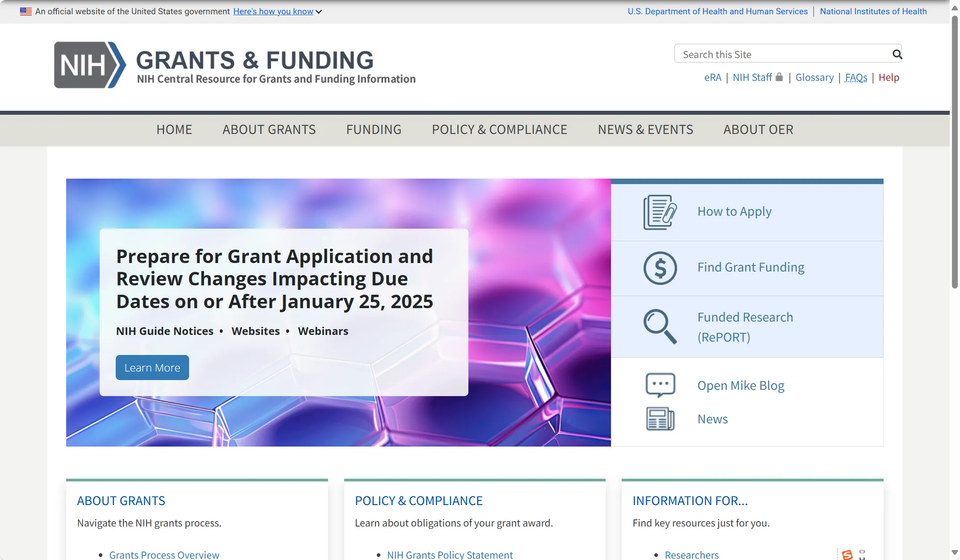Click the dollar sign Find Grant Funding icon
Screen dimensions: 960x560
(660, 268)
